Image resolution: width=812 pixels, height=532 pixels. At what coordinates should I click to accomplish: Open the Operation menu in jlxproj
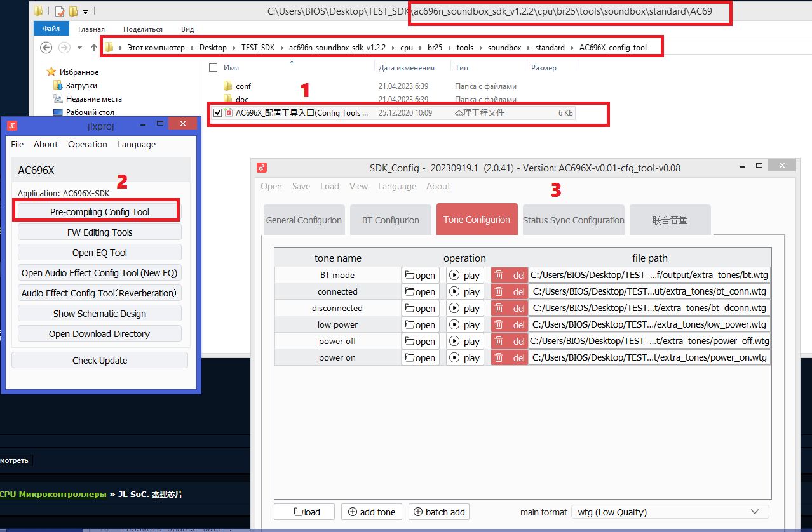(x=88, y=144)
